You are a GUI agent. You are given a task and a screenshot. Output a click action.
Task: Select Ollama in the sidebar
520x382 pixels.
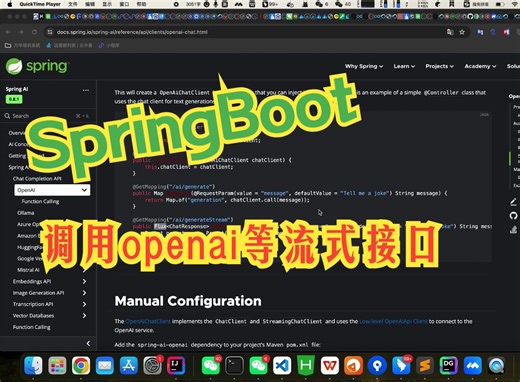[x=26, y=213]
